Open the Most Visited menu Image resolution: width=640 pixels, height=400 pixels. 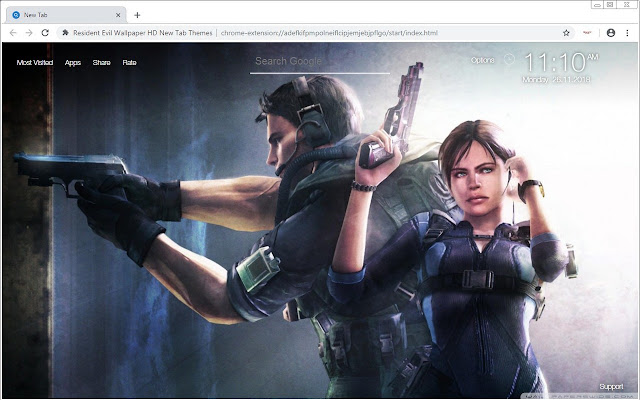(x=35, y=62)
